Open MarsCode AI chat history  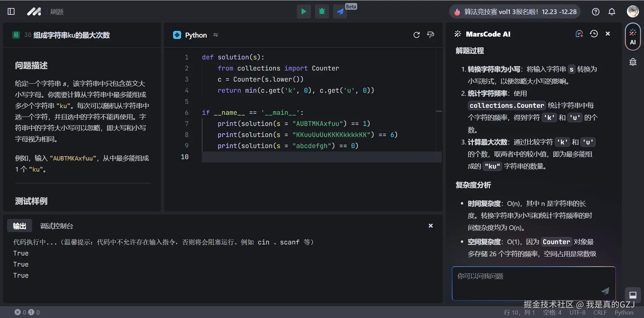point(594,34)
